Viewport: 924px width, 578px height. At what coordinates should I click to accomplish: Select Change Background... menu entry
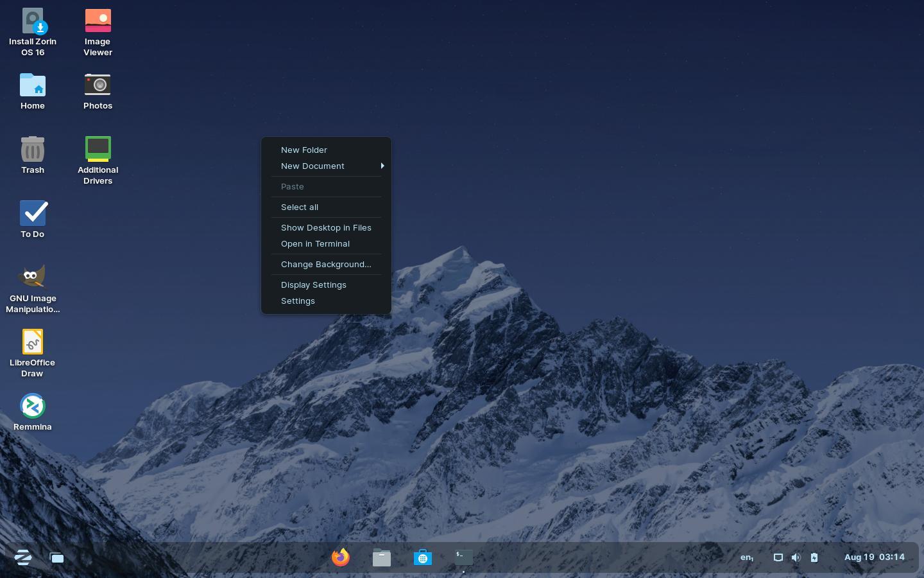326,265
